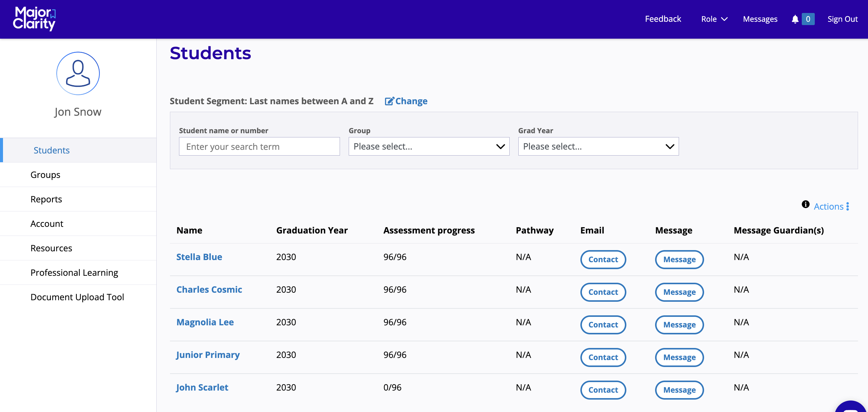Screen dimensions: 868x412
Task: Open the Group filter dropdown
Action: click(429, 146)
